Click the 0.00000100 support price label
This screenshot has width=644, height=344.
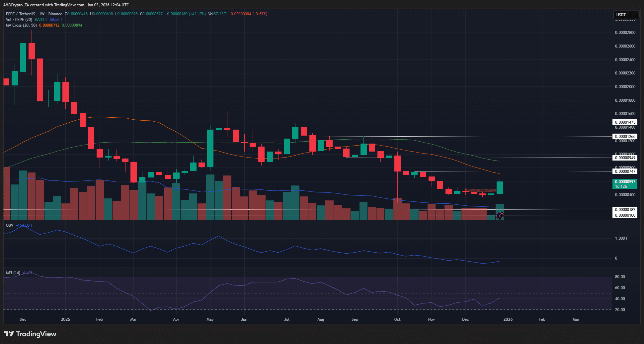624,215
